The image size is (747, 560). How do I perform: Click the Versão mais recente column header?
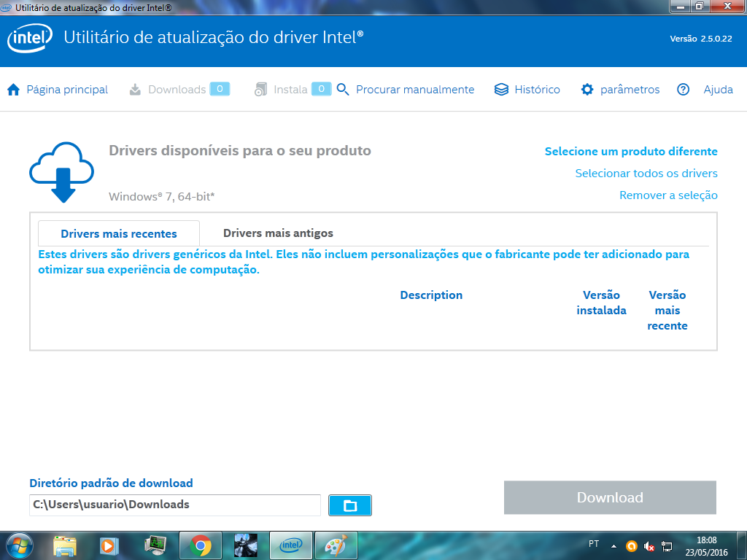(667, 310)
